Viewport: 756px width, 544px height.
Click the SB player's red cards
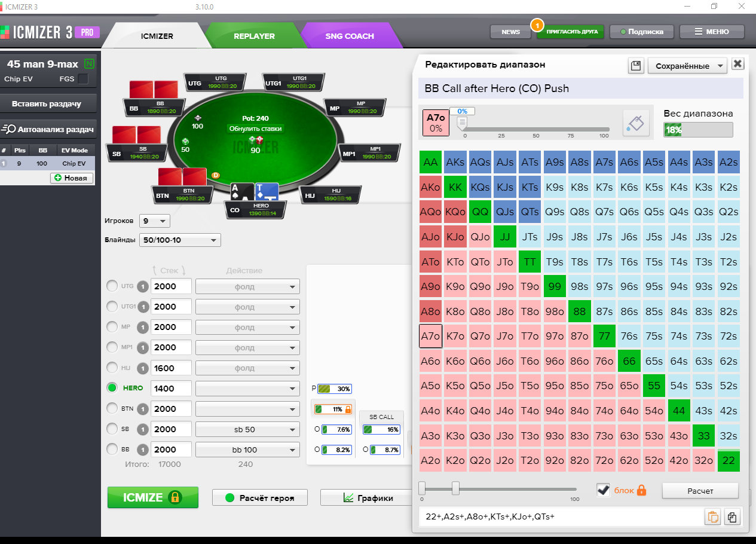click(136, 135)
